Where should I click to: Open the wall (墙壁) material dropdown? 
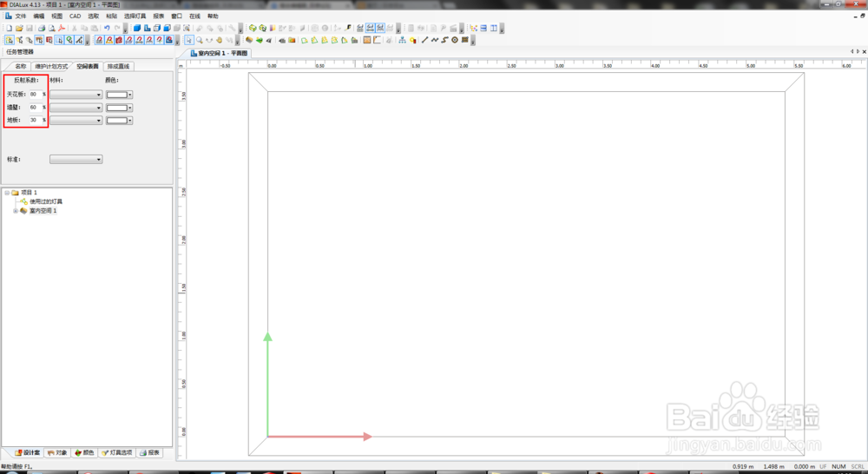click(76, 108)
